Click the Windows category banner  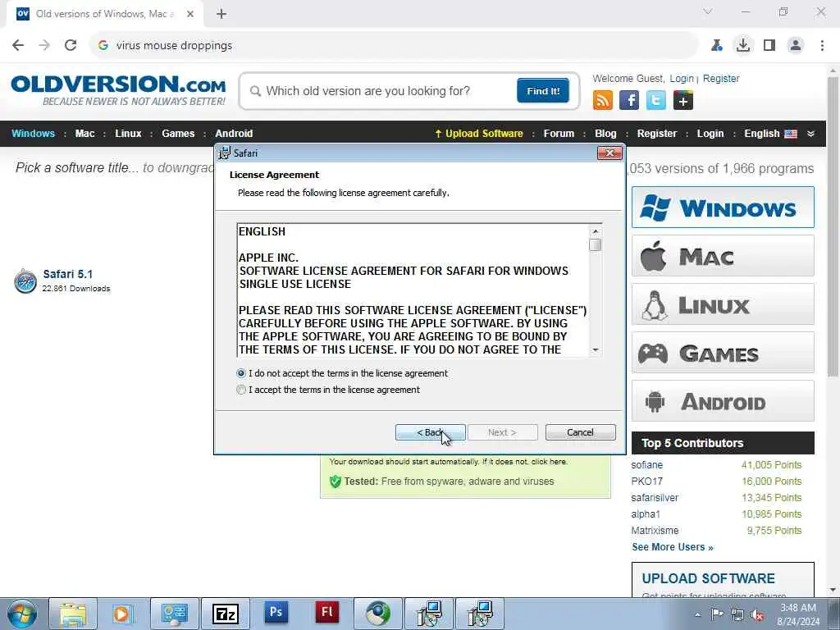tap(723, 208)
